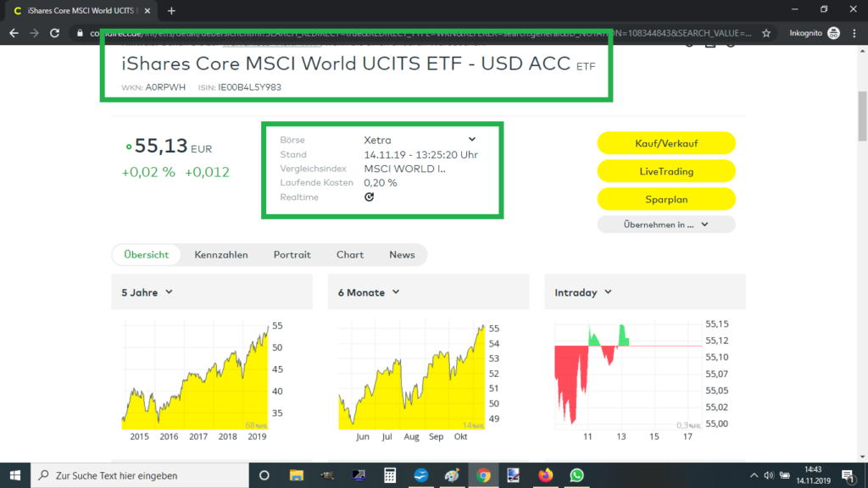The image size is (868, 488).
Task: Click the ISIN value IE00B4L5Y983
Action: click(x=250, y=87)
